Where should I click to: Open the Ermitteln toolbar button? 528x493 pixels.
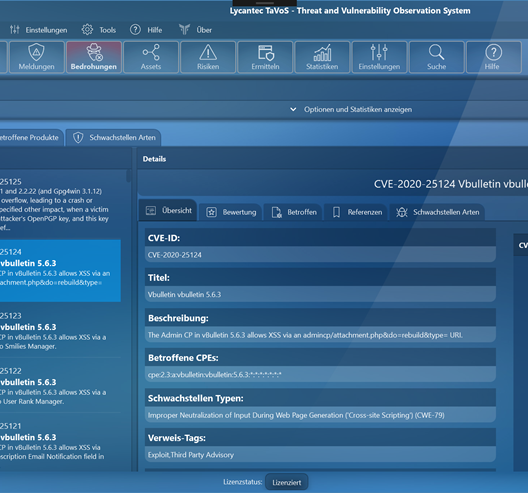click(265, 57)
